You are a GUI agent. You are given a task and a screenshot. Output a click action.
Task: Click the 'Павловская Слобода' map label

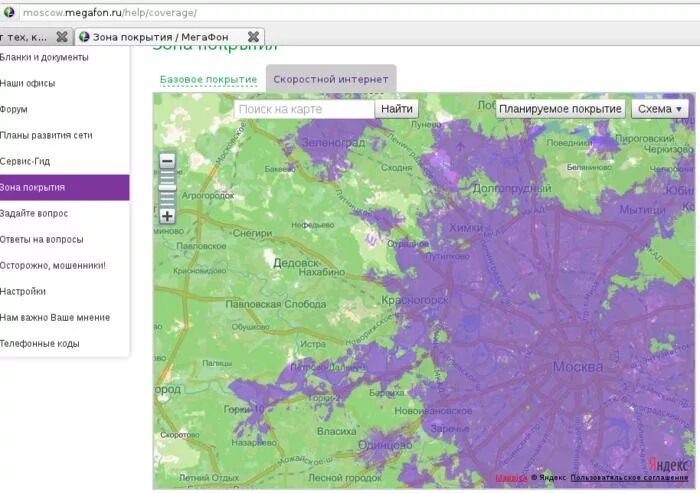(x=275, y=304)
